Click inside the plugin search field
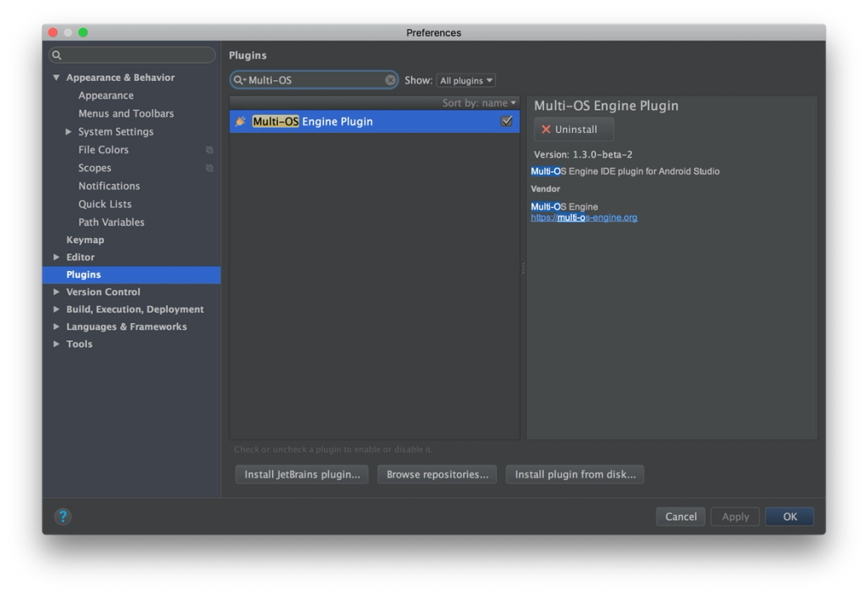This screenshot has width=868, height=595. (x=314, y=79)
